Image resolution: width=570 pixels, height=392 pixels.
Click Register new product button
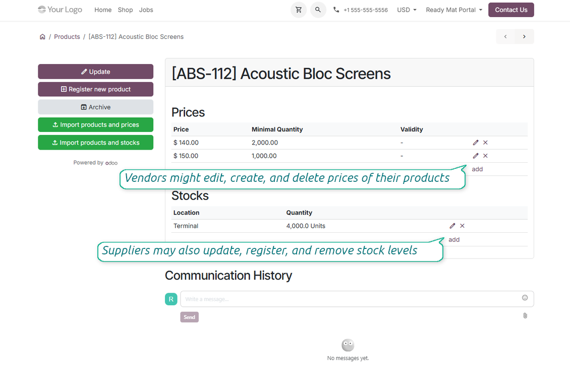pos(96,89)
